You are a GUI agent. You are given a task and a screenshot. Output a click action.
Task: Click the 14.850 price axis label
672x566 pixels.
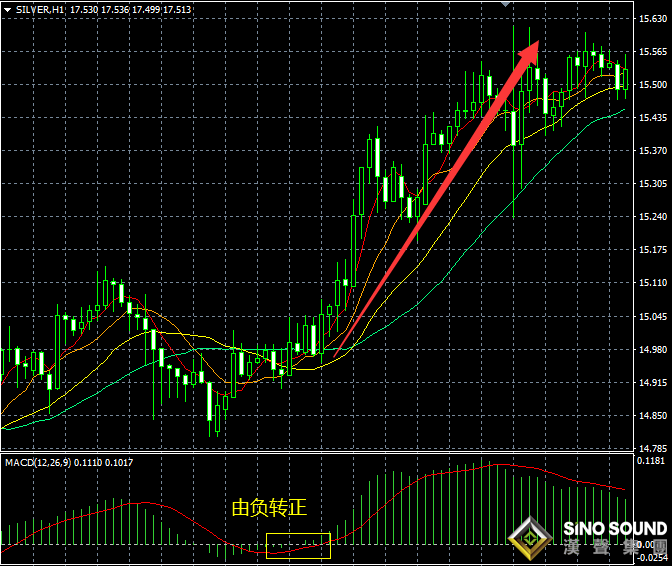point(652,416)
